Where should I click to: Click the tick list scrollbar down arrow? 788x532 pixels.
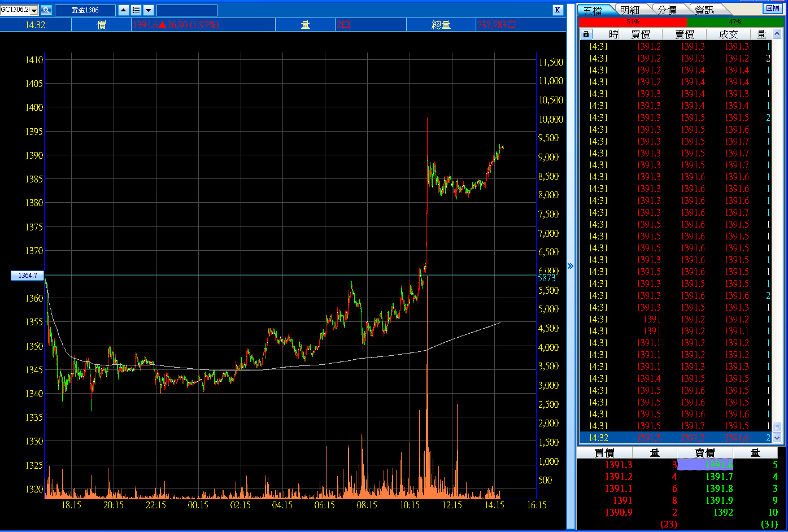click(777, 438)
